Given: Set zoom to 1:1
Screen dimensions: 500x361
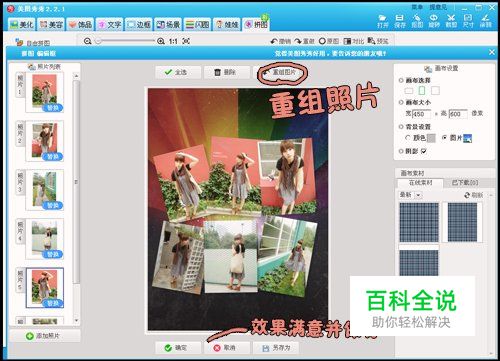Looking at the screenshot, I should pyautogui.click(x=173, y=41).
